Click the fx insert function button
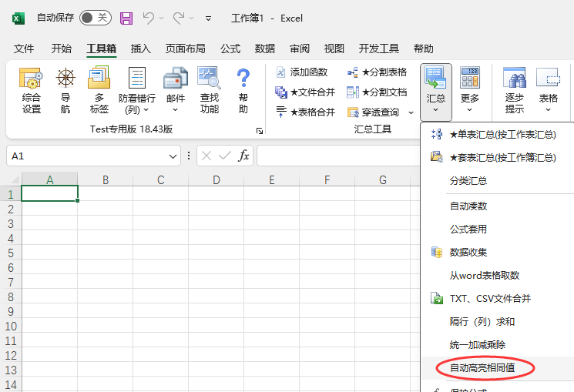The height and width of the screenshot is (392, 574). tap(243, 156)
